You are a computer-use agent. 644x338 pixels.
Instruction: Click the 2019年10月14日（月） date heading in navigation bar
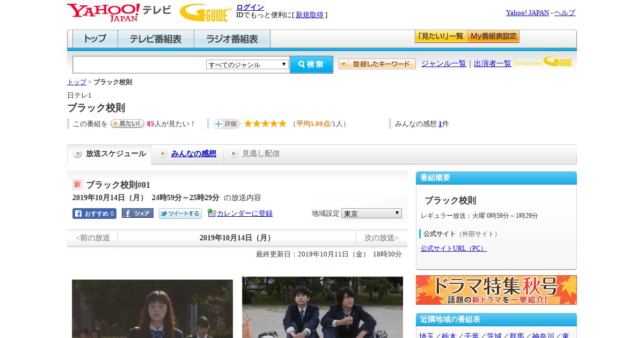[237, 238]
